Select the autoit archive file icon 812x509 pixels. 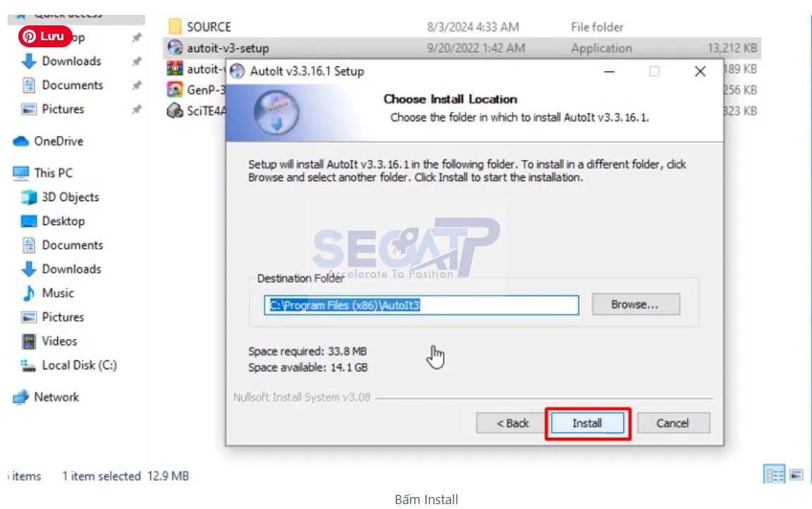point(175,68)
